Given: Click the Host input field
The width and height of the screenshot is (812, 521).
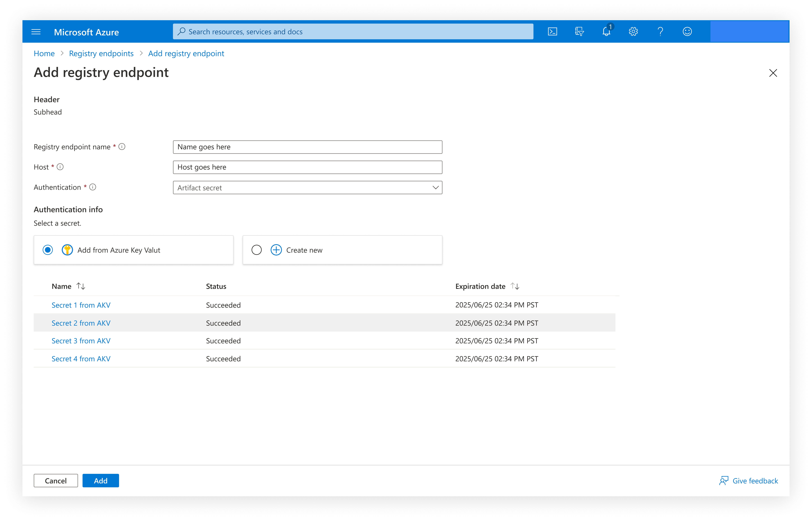Looking at the screenshot, I should click(308, 167).
